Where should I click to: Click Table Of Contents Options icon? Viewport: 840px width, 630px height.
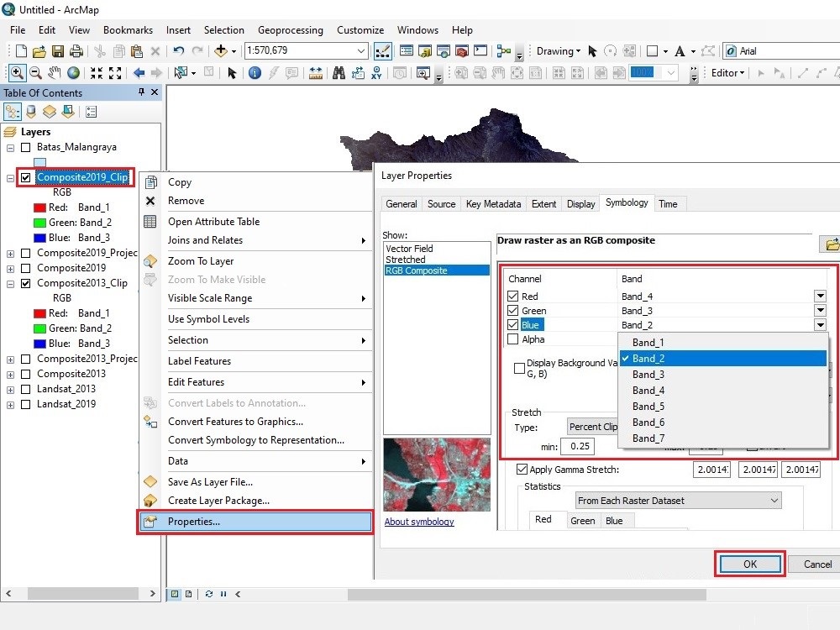(91, 112)
